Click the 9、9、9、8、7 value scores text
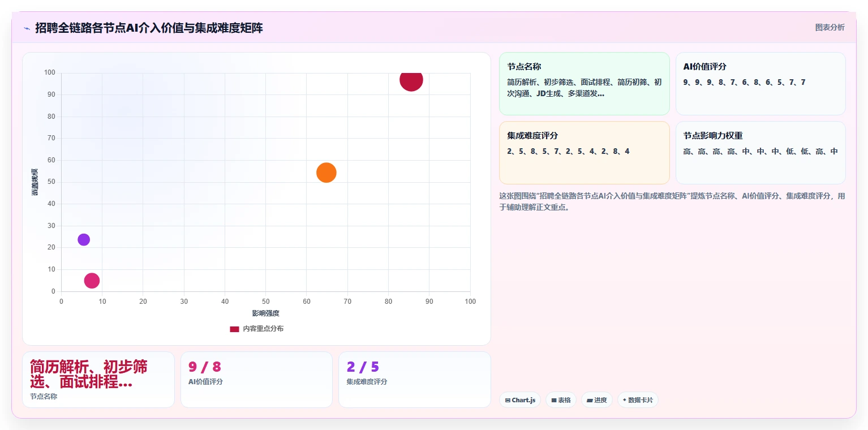Viewport: 868px width, 430px height. [x=744, y=82]
